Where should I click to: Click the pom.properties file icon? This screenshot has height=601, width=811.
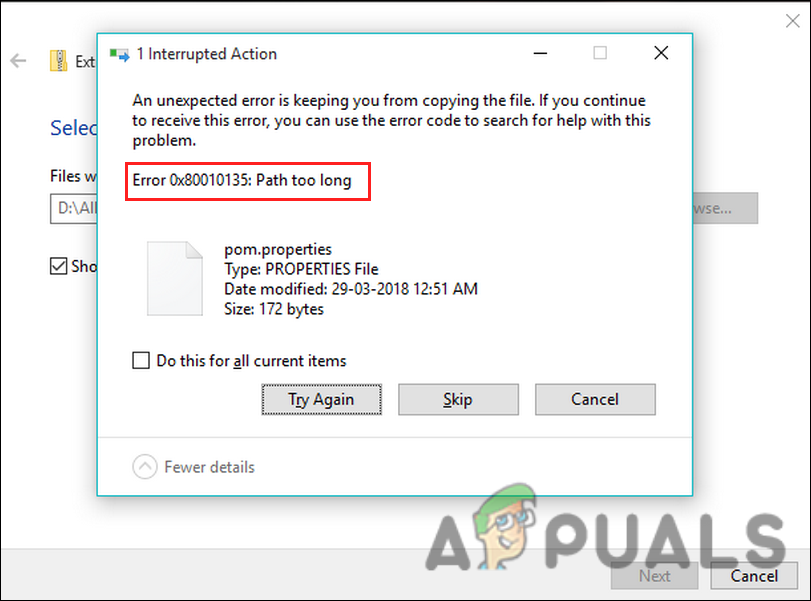pyautogui.click(x=175, y=278)
